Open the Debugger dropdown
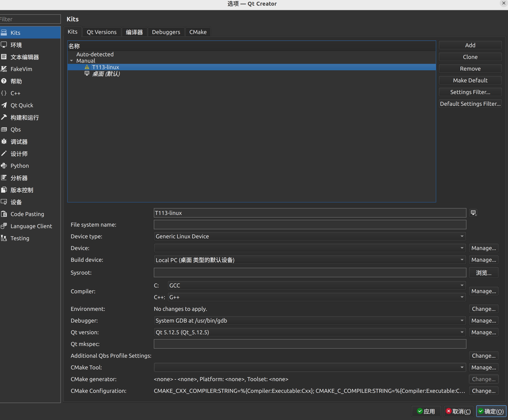508x420 pixels. point(310,320)
